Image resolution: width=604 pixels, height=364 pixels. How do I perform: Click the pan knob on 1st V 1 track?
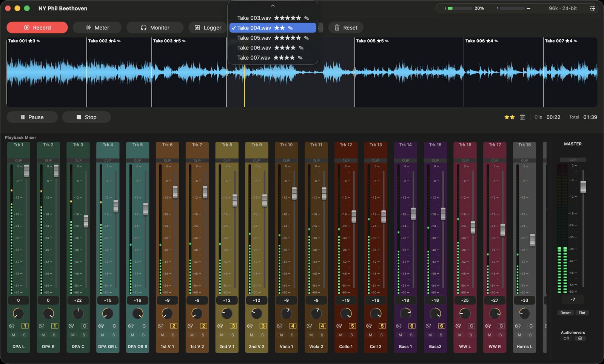pos(167,313)
